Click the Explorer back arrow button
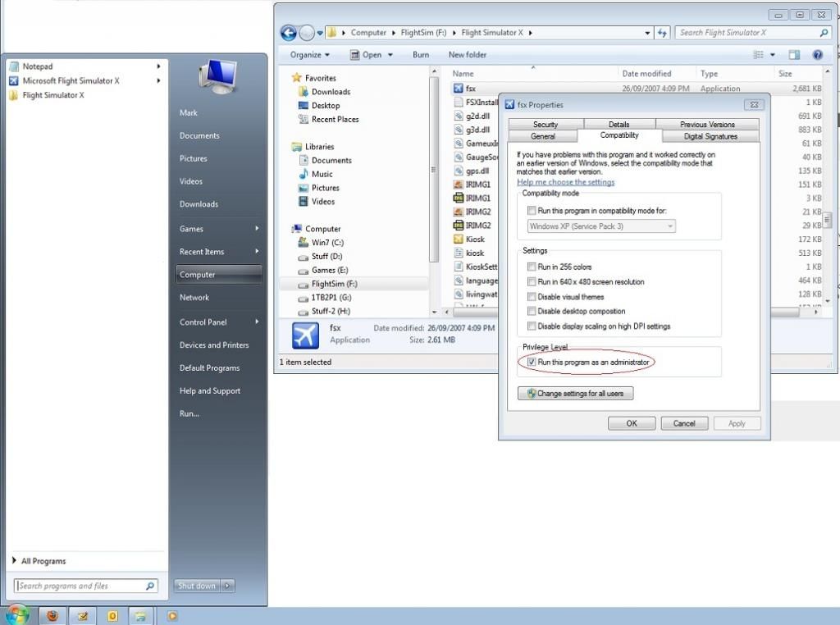Screen dimensions: 840x625 [x=289, y=33]
